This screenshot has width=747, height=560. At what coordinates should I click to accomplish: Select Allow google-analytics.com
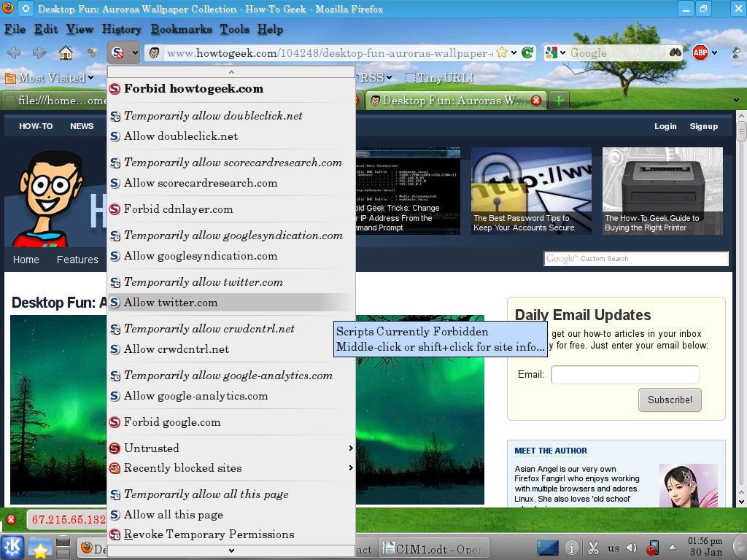[x=231, y=396]
